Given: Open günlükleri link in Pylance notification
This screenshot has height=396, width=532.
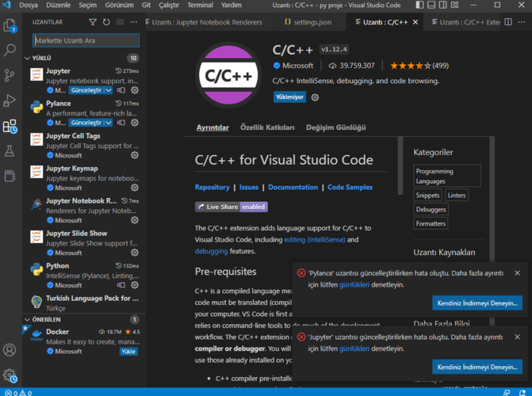Looking at the screenshot, I should (354, 285).
